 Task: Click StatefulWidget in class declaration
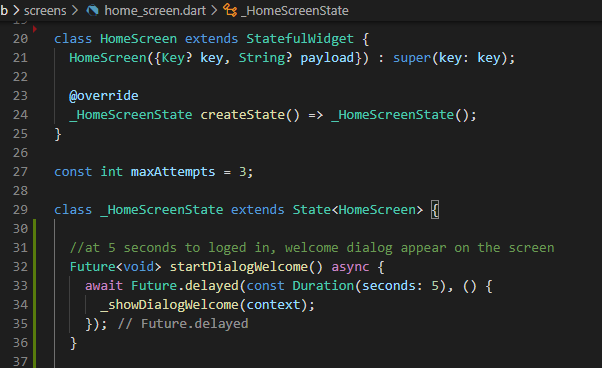tap(300, 39)
